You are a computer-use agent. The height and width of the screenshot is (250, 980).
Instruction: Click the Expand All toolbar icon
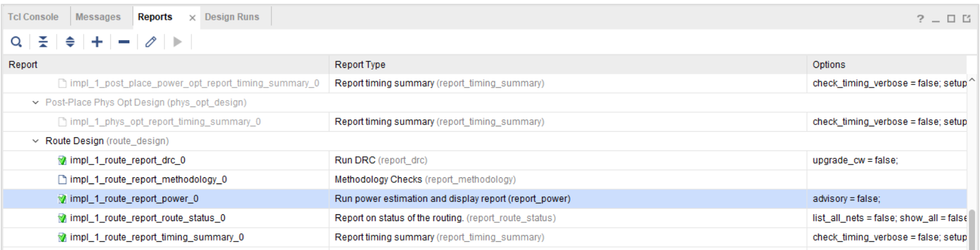tap(70, 42)
